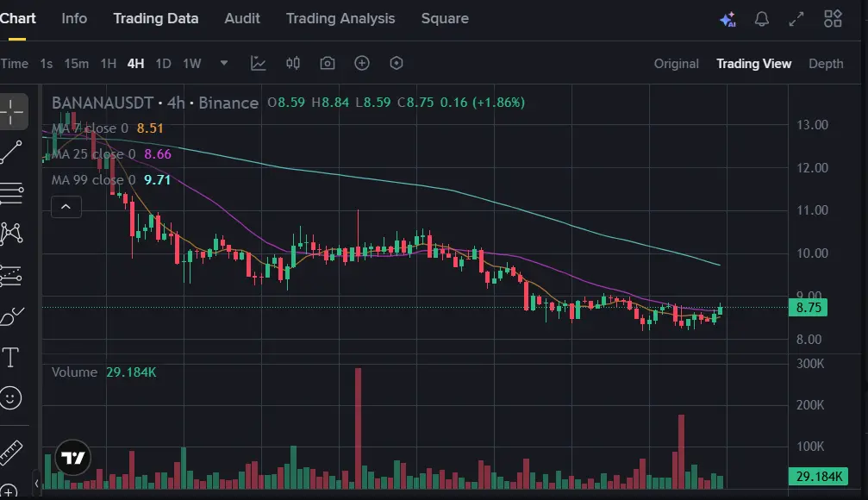Collapse the left drawing toolbar arrow
The width and height of the screenshot is (868, 500).
click(x=37, y=483)
